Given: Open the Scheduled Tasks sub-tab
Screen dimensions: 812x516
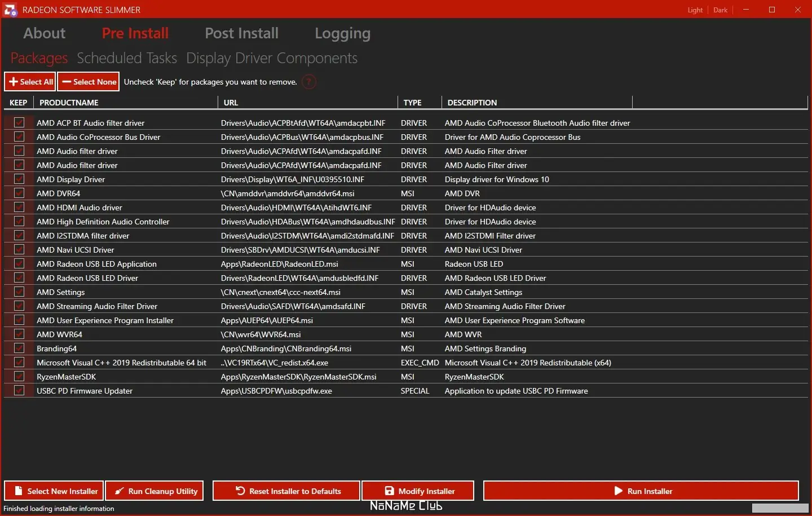Looking at the screenshot, I should coord(127,58).
